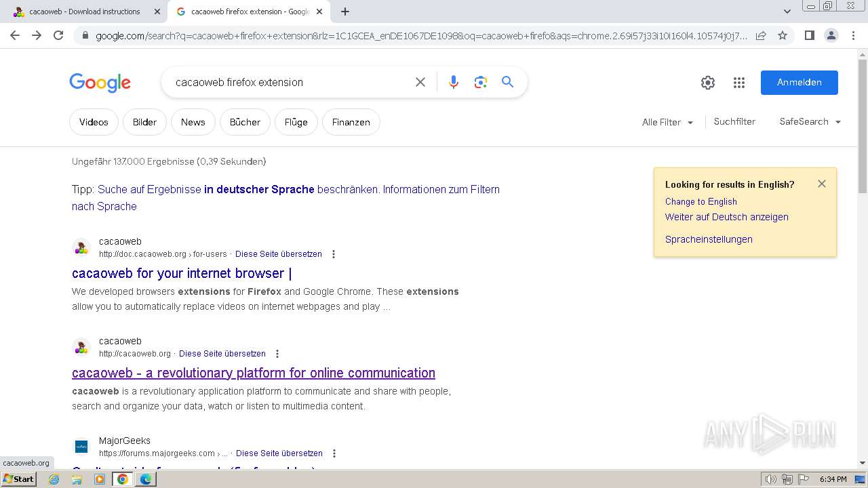Switch to Chrome in the taskbar
The image size is (868, 488).
(123, 479)
